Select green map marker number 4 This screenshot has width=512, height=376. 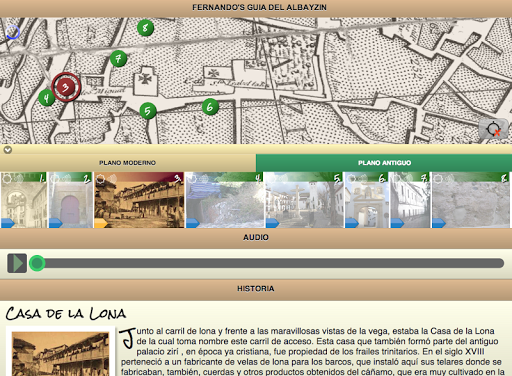(46, 98)
